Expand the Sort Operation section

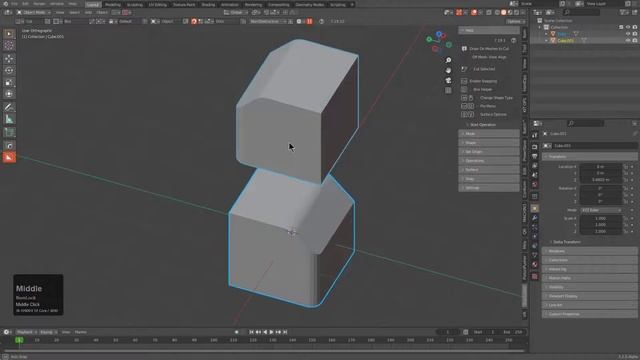click(482, 125)
